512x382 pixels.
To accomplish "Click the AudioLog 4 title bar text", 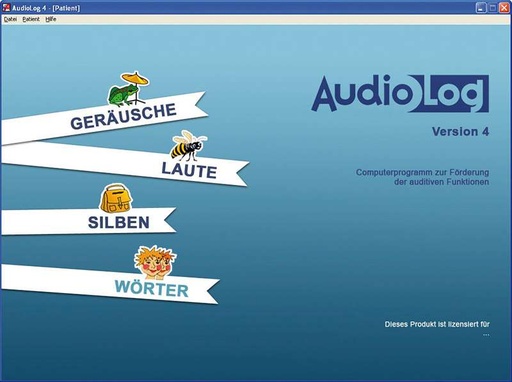I will pos(46,8).
